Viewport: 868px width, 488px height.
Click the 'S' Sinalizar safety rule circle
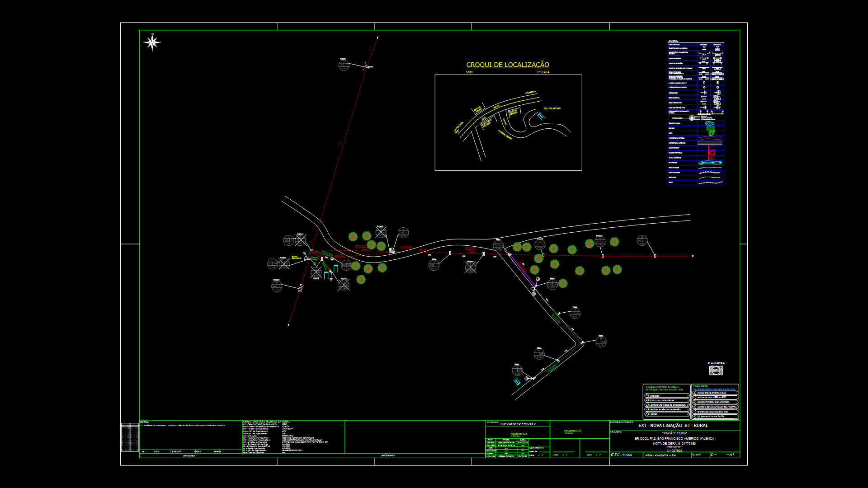pyautogui.click(x=646, y=395)
